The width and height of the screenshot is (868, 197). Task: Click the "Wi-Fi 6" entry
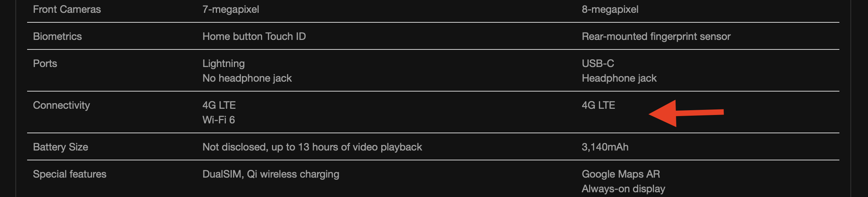pos(218,120)
